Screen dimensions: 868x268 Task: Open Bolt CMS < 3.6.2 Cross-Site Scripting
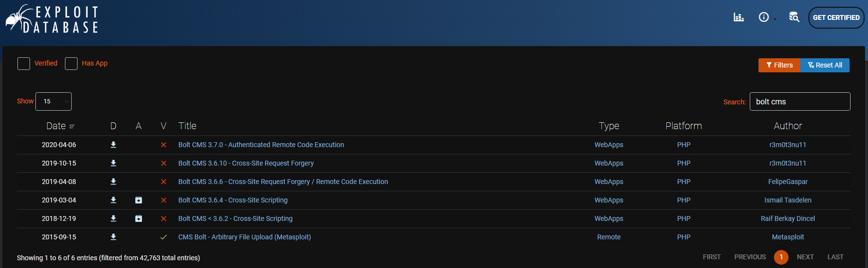tap(236, 218)
